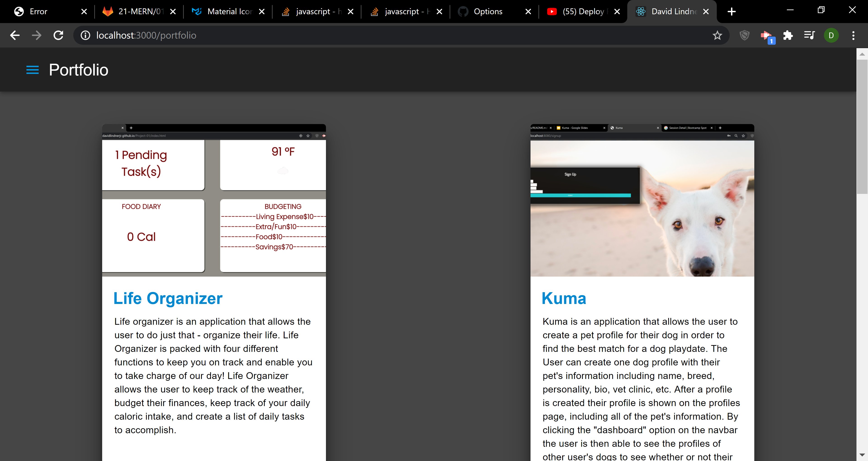Open the green D profile avatar
868x461 pixels.
831,35
